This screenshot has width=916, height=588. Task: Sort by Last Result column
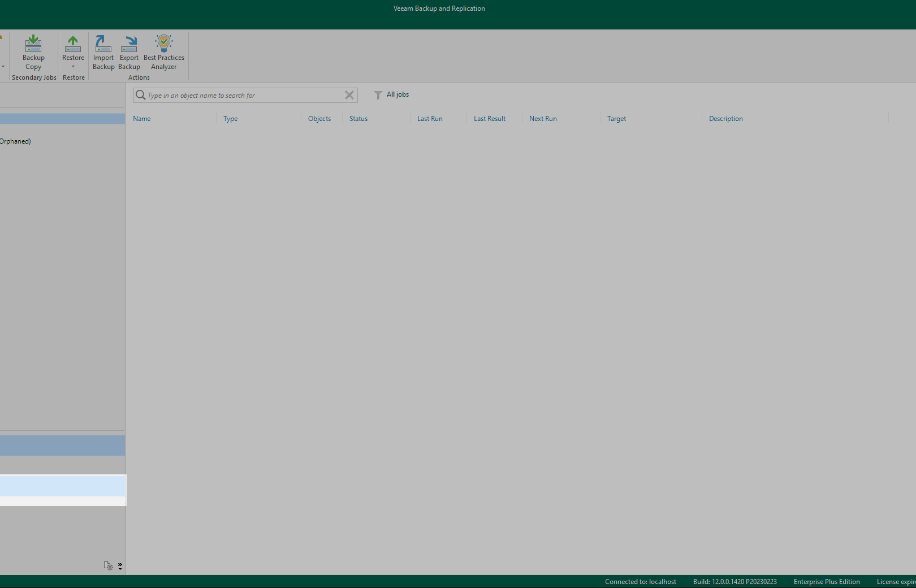point(490,119)
